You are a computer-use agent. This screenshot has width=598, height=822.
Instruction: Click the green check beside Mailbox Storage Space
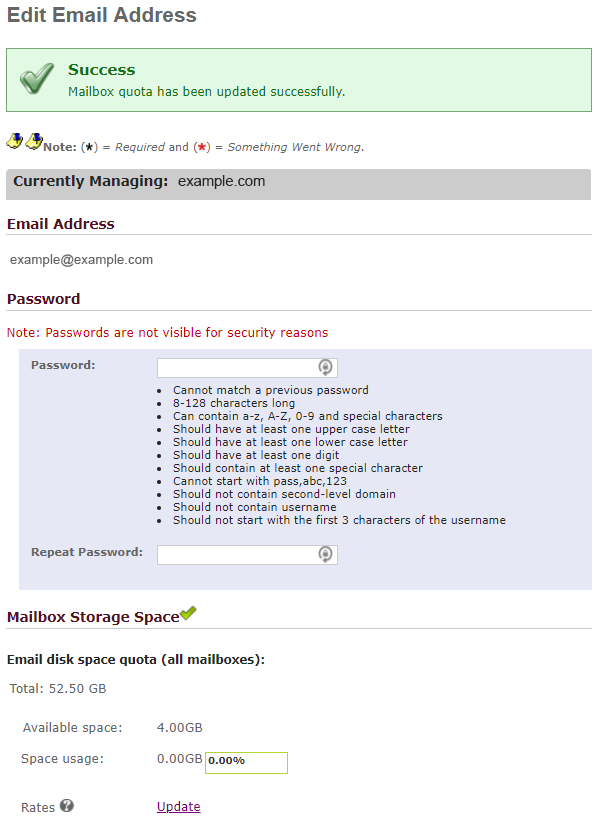tap(188, 613)
